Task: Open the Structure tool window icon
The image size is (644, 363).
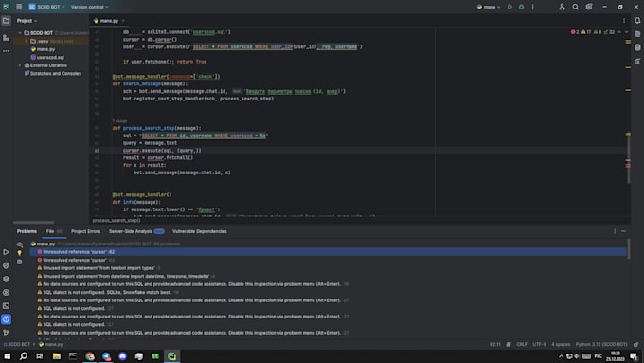Action: (6, 37)
